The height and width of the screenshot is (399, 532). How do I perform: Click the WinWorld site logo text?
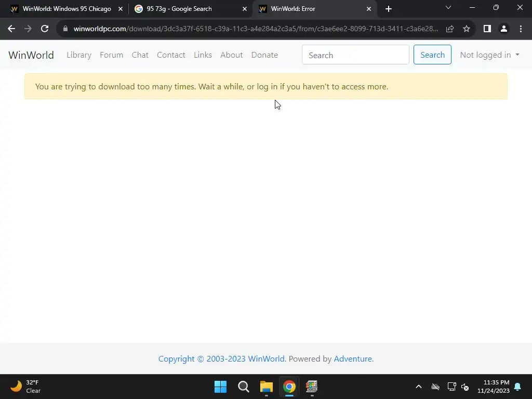pyautogui.click(x=31, y=55)
